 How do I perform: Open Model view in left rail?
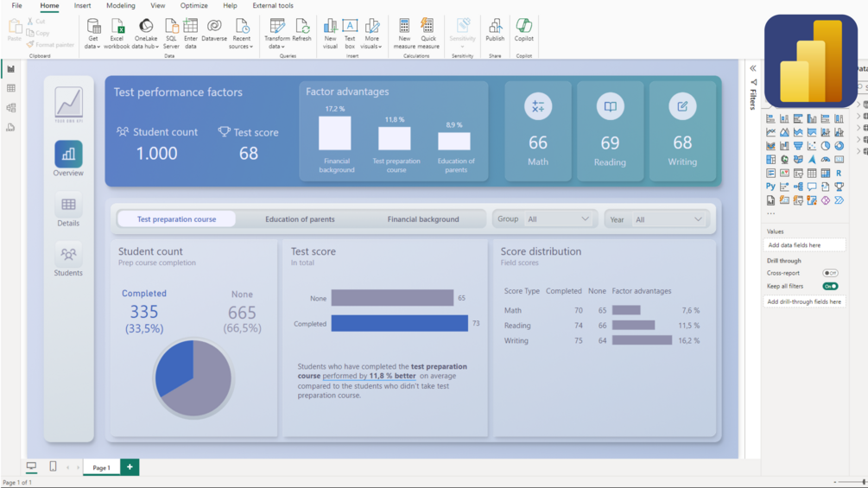coord(10,108)
